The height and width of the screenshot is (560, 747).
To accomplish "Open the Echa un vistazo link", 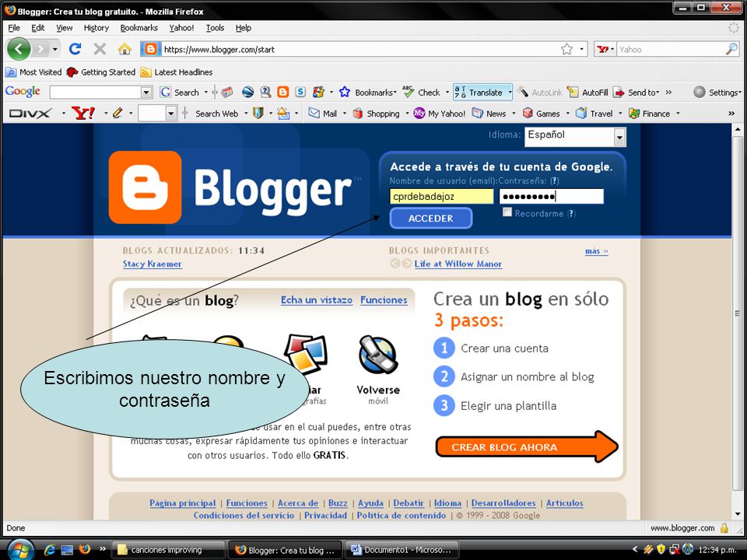I will point(317,300).
